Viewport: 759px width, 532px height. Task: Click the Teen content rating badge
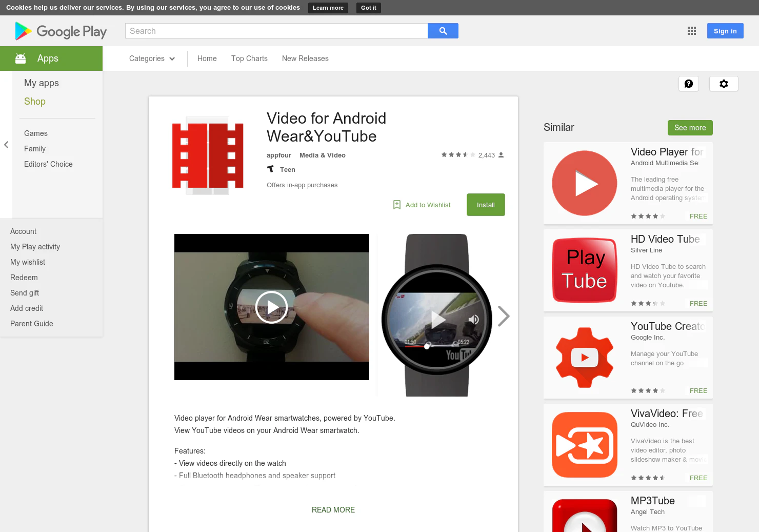click(x=281, y=169)
